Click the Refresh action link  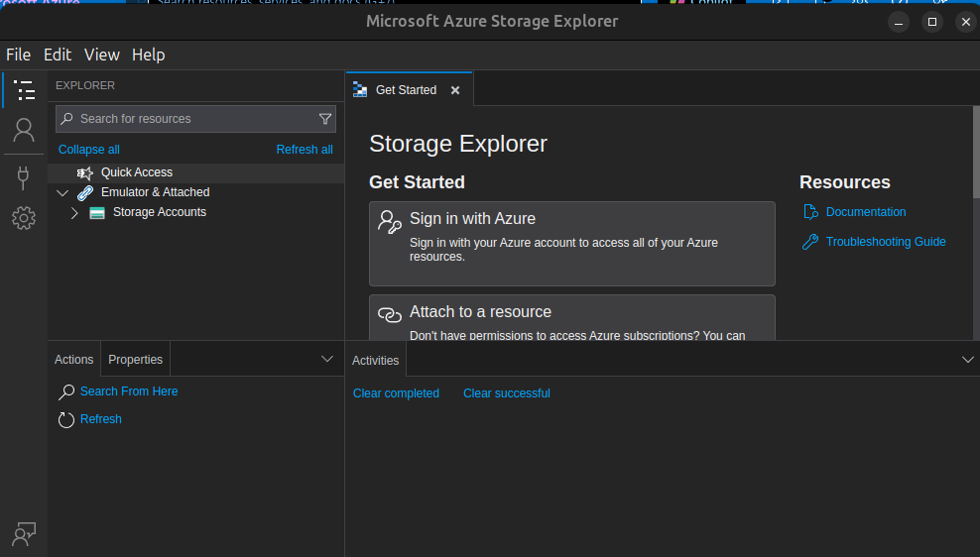pyautogui.click(x=100, y=419)
